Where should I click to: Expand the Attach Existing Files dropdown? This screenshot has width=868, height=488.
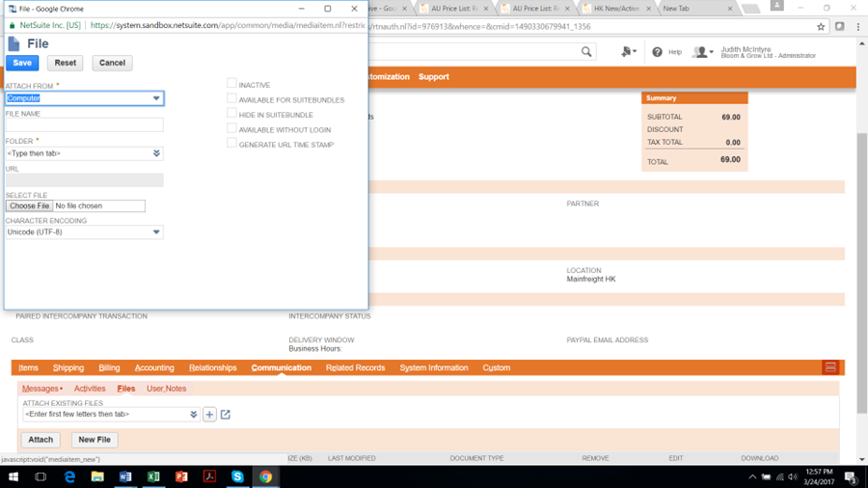193,415
